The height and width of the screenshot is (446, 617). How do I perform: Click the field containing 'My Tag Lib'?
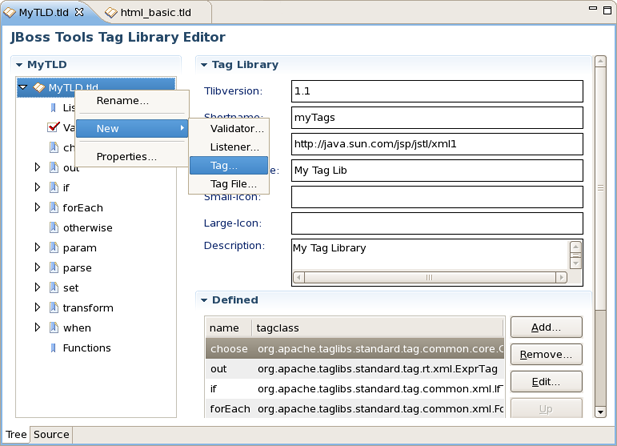point(437,170)
